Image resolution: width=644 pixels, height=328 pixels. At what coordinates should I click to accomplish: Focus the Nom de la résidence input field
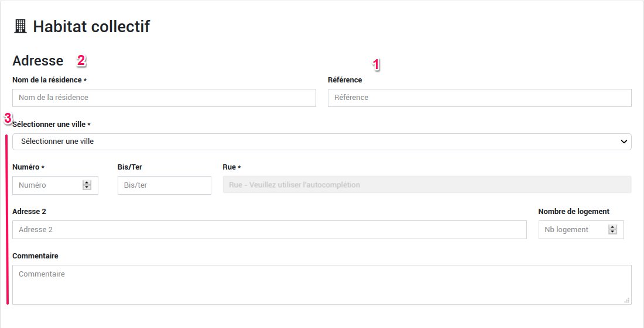click(x=164, y=98)
